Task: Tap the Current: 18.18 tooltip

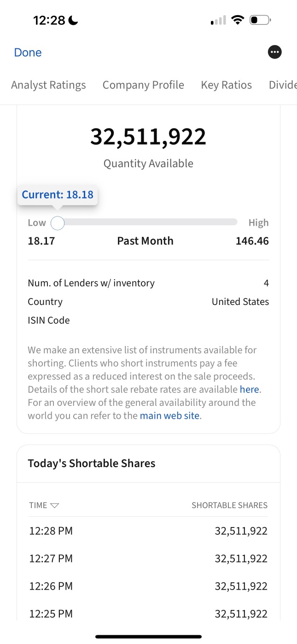Action: pos(58,194)
